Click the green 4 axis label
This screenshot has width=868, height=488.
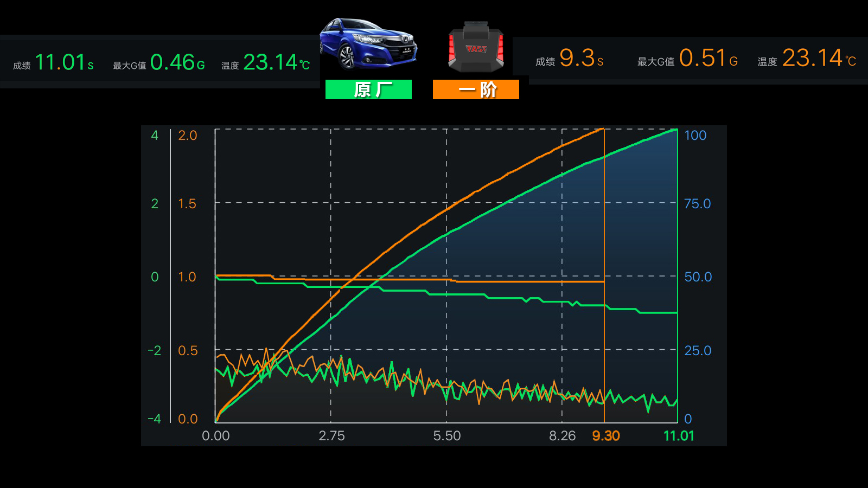[155, 136]
